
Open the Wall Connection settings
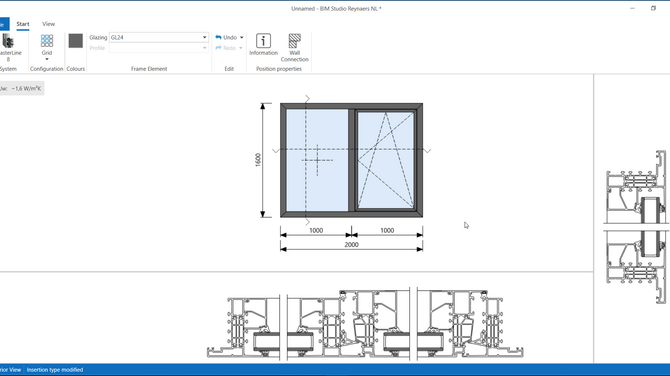(x=294, y=48)
